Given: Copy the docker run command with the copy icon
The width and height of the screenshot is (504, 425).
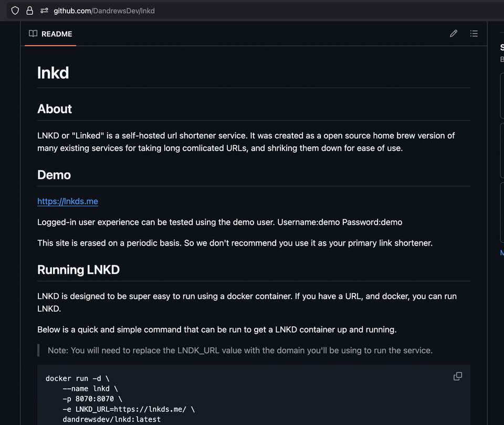Looking at the screenshot, I should tap(457, 376).
